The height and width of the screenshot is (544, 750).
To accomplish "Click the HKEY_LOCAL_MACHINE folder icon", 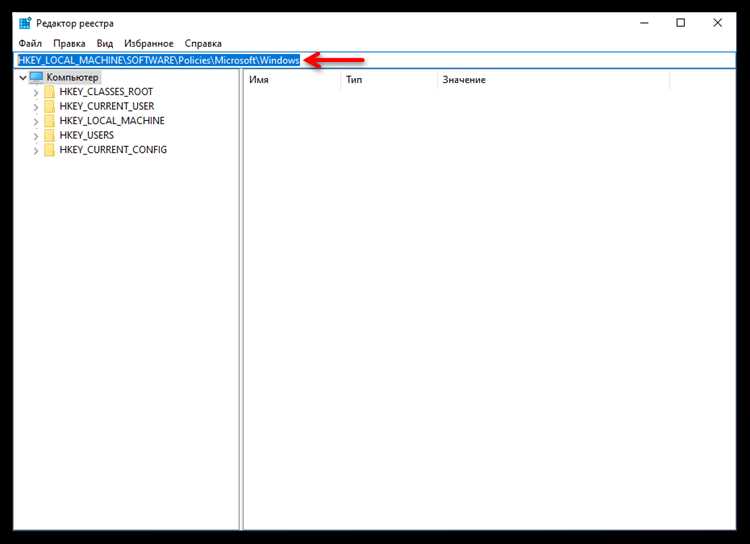I will pos(49,121).
